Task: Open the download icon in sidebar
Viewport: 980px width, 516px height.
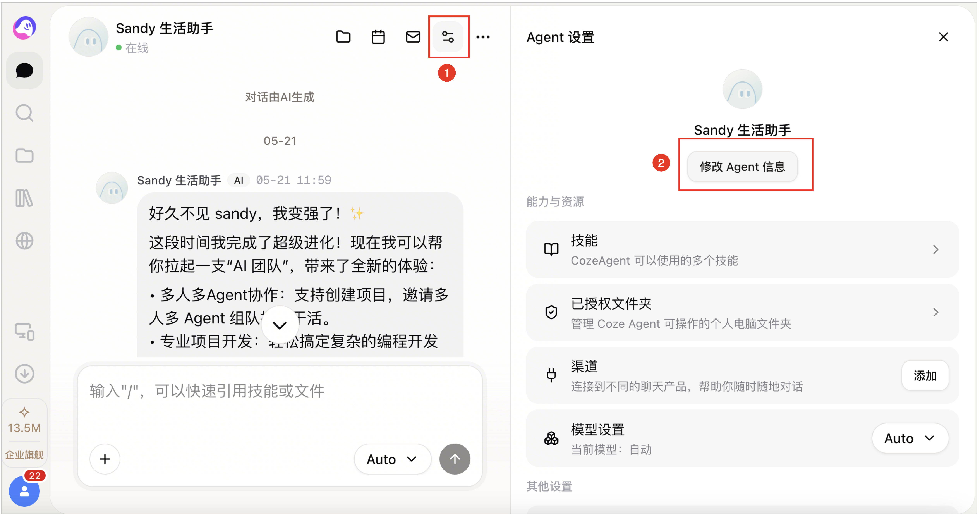Action: click(x=24, y=373)
